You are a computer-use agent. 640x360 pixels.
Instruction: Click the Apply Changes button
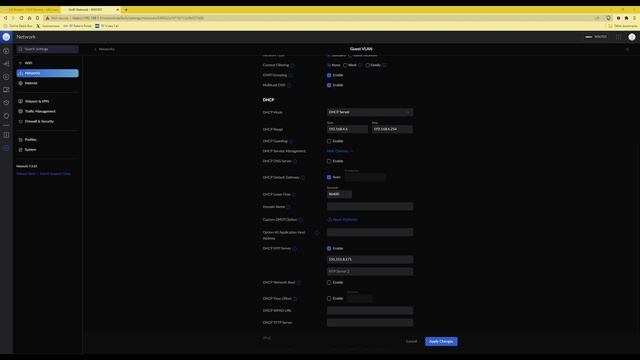441,341
